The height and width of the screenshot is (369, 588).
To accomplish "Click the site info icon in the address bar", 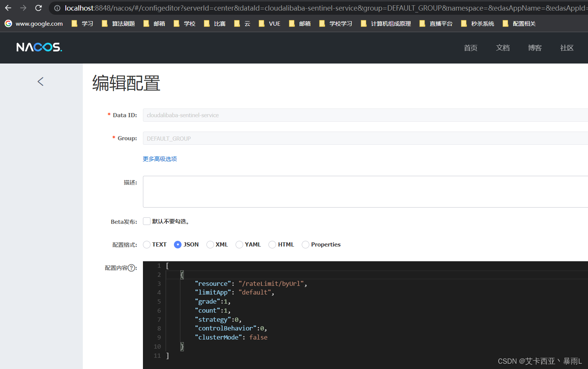I will click(x=57, y=8).
